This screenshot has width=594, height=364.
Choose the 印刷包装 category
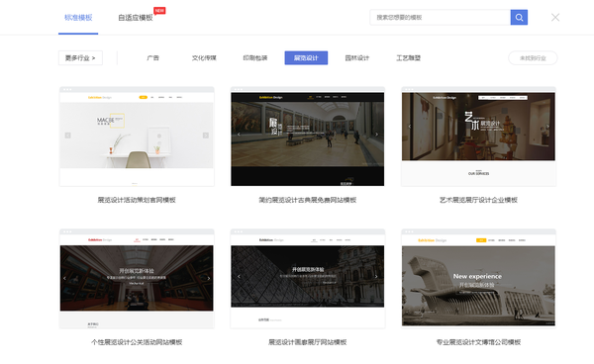[x=255, y=58]
